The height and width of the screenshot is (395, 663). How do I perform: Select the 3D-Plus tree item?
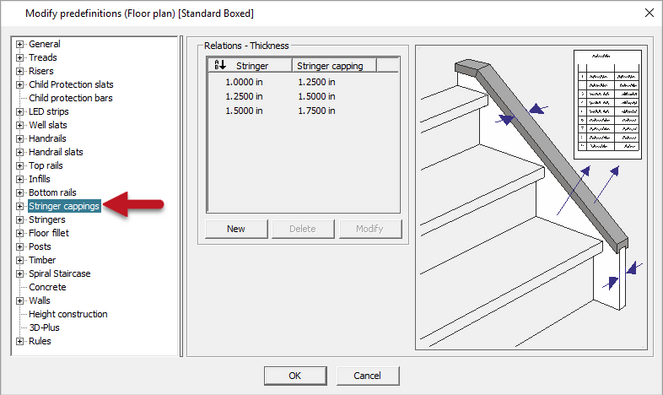tap(44, 328)
